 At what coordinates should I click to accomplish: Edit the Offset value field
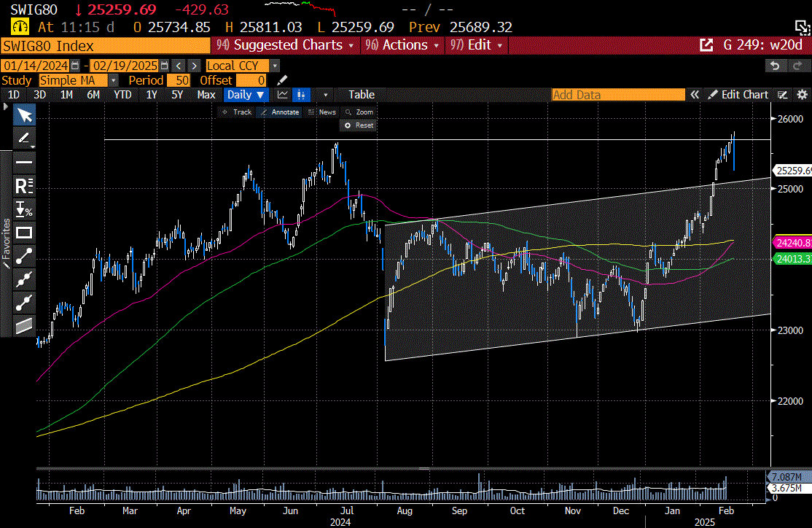point(251,80)
